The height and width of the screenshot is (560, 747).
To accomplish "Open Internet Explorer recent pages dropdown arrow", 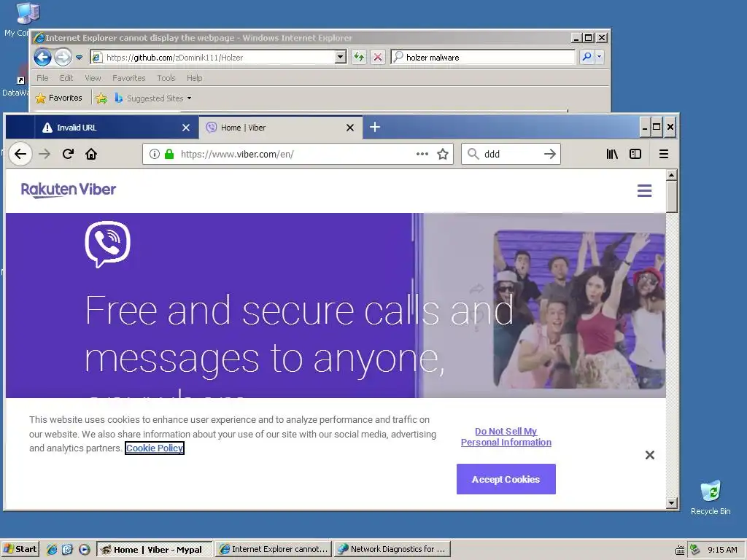I will point(79,58).
